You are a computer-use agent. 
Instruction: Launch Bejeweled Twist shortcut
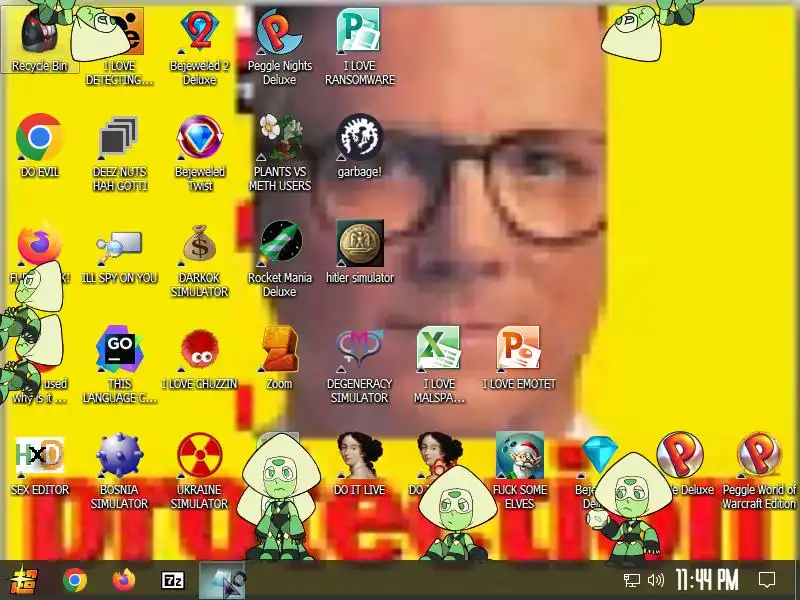click(x=199, y=153)
